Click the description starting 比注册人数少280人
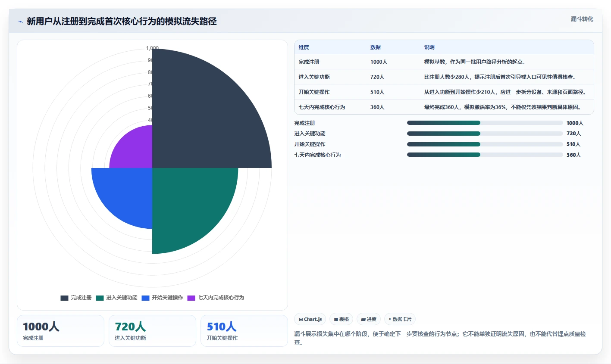 pos(500,77)
